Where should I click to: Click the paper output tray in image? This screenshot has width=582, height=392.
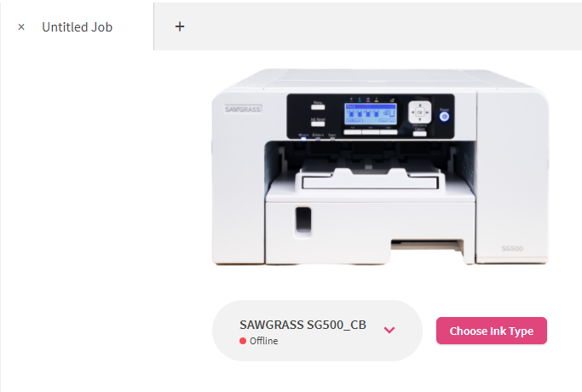point(370,180)
